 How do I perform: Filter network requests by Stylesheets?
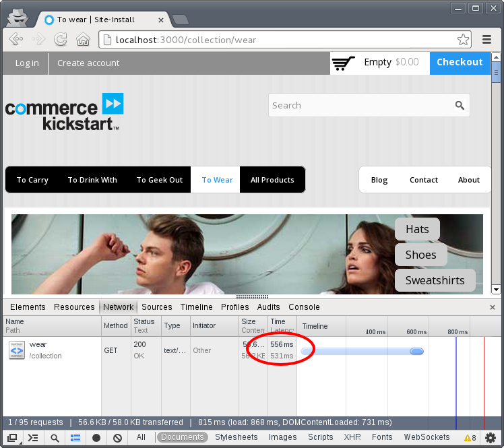[x=237, y=437]
